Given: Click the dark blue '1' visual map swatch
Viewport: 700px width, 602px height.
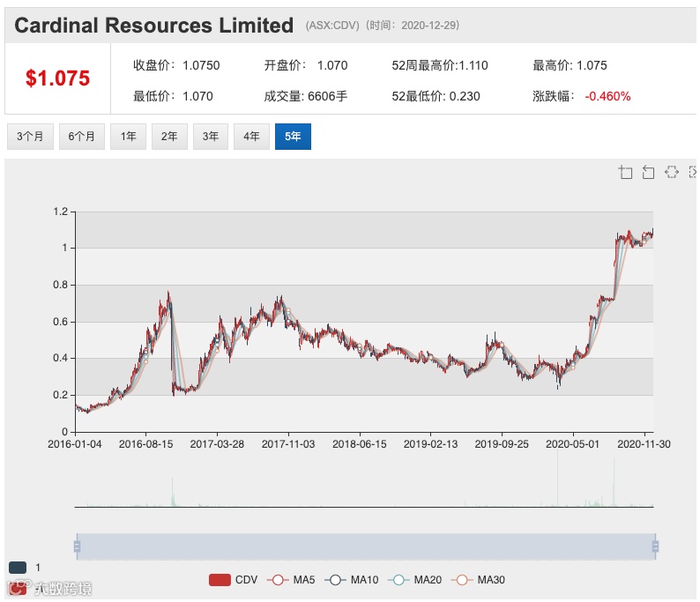Looking at the screenshot, I should [18, 568].
